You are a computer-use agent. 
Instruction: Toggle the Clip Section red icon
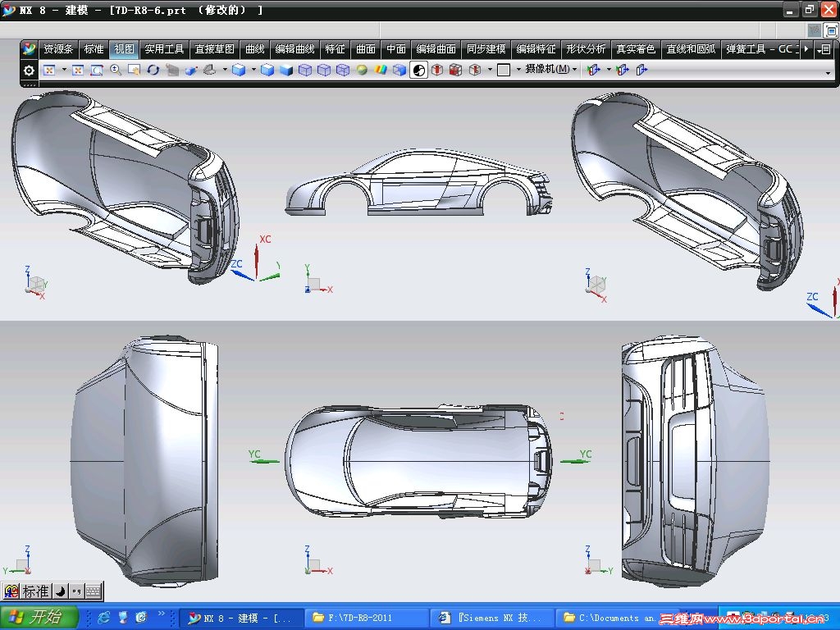tap(437, 71)
